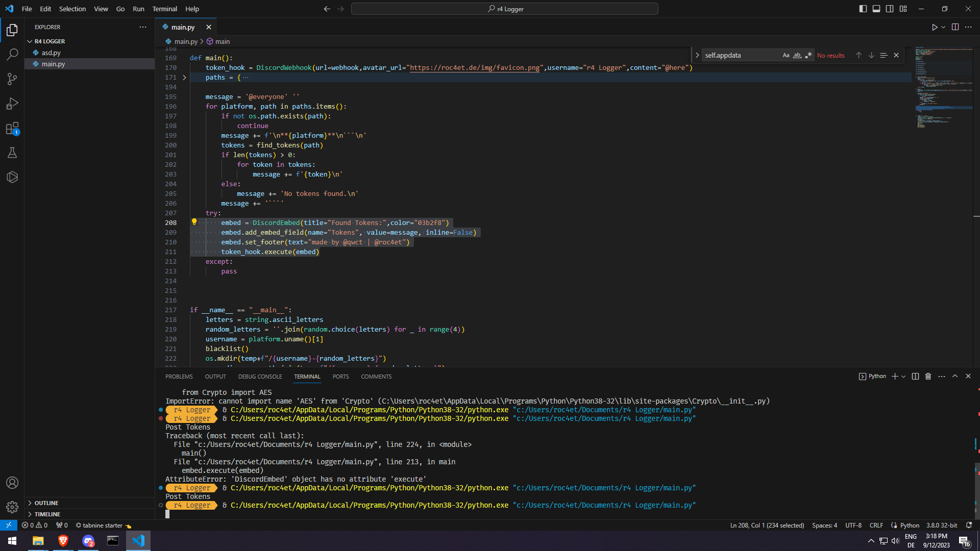Open the new terminal launch profile dropdown
The height and width of the screenshot is (551, 980).
[903, 377]
